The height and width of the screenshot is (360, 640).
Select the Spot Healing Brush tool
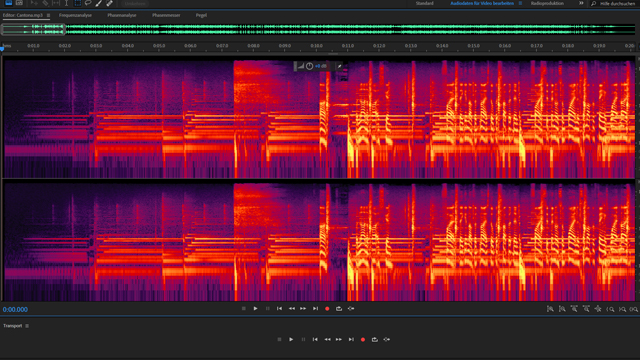coord(109,3)
